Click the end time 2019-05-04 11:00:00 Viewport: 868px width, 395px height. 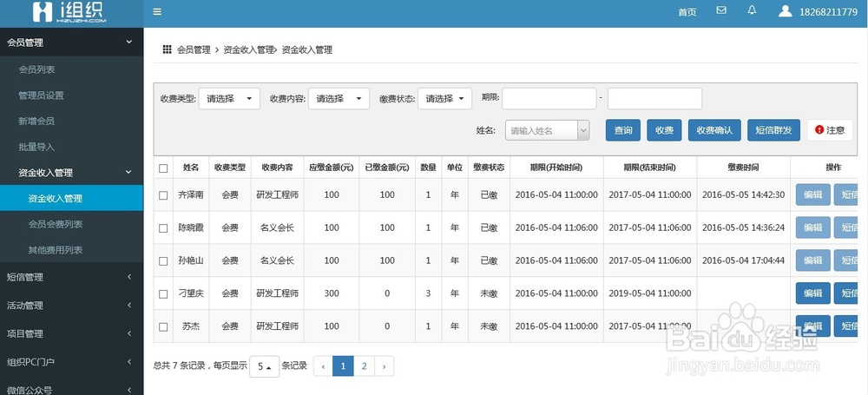650,293
